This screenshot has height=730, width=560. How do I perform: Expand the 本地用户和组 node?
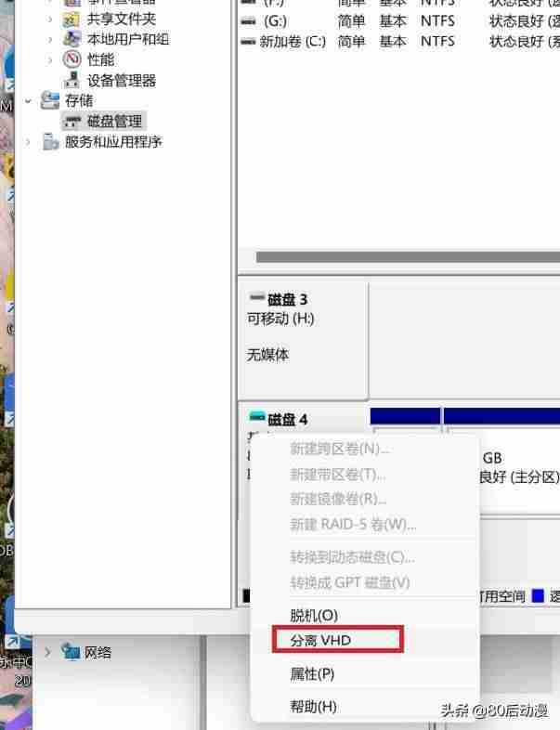(x=50, y=39)
